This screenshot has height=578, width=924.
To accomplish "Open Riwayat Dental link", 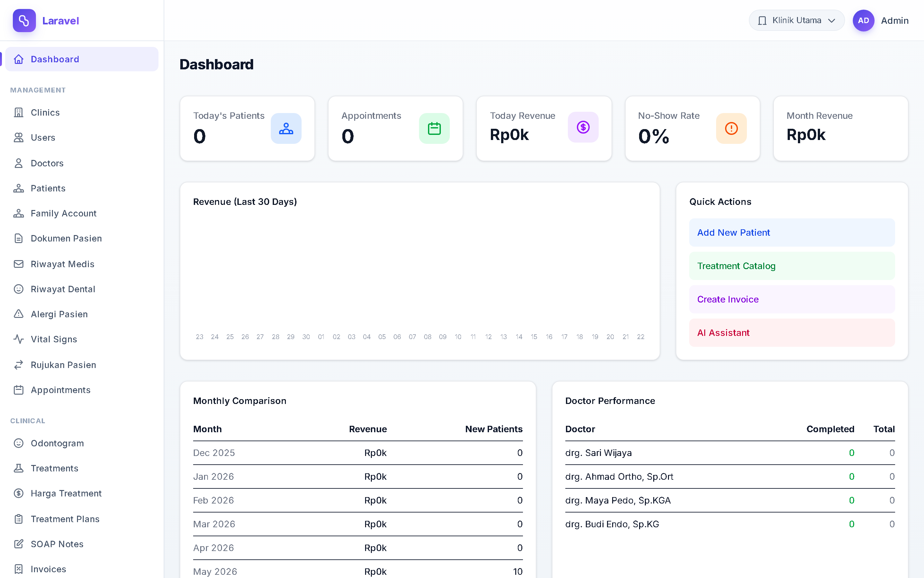I will click(x=82, y=289).
